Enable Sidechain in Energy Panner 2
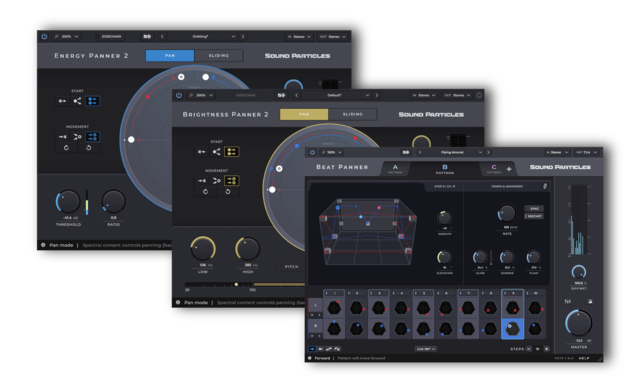 tap(111, 36)
